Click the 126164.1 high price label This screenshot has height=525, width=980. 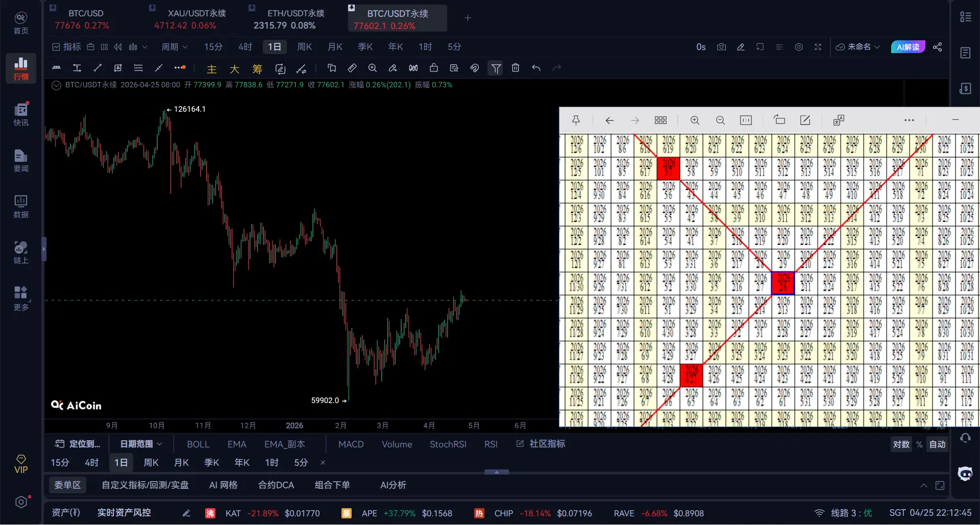coord(189,109)
